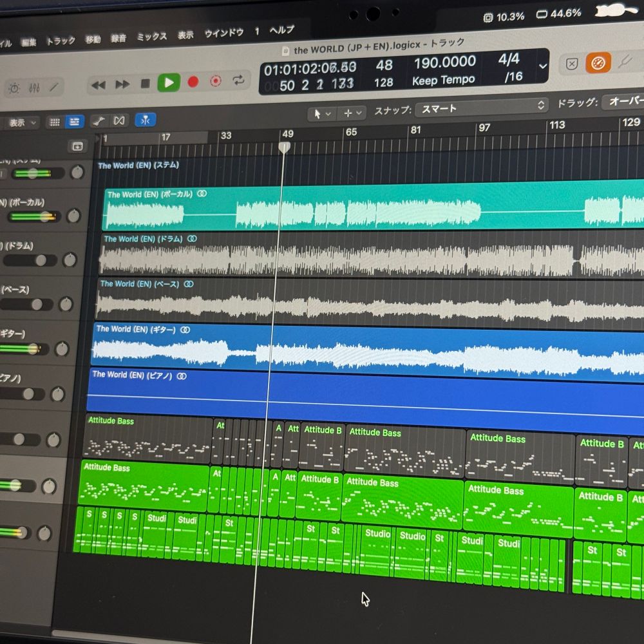Open the スナップ dropdown showing スマート
This screenshot has height=644, width=644.
click(x=481, y=108)
